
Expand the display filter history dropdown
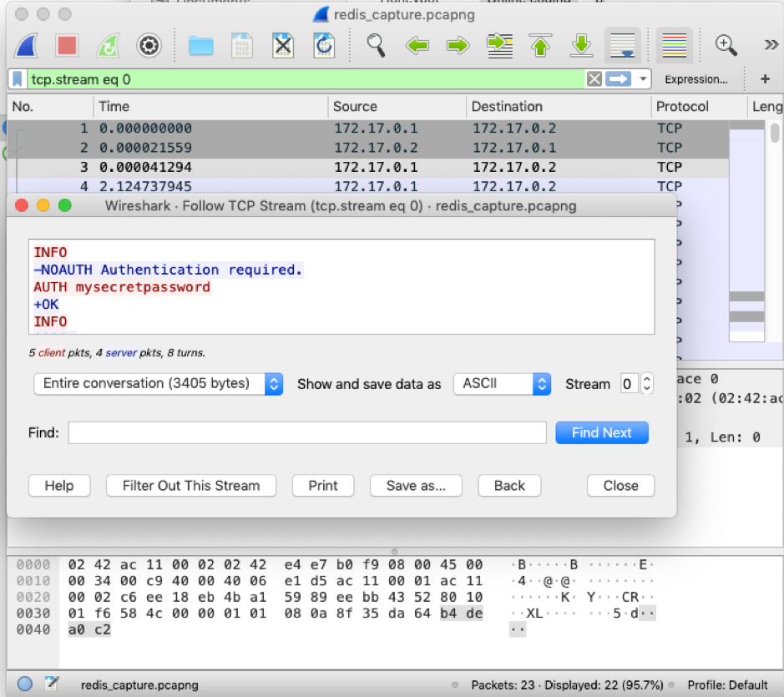click(x=642, y=79)
